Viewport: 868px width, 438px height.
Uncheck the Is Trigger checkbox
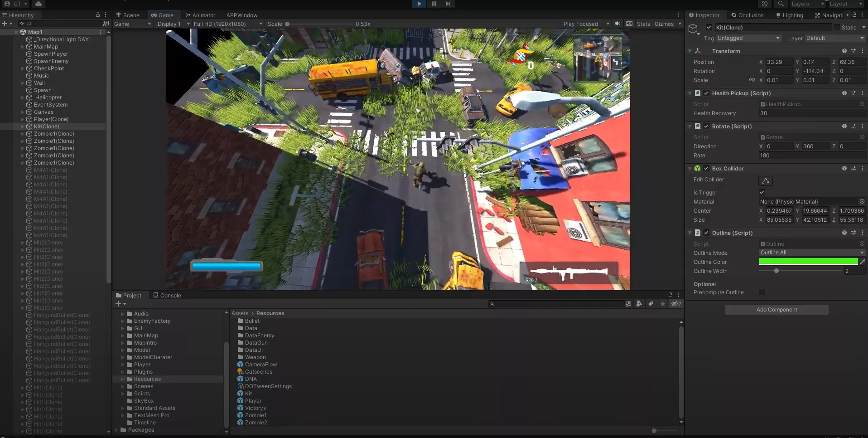click(762, 192)
